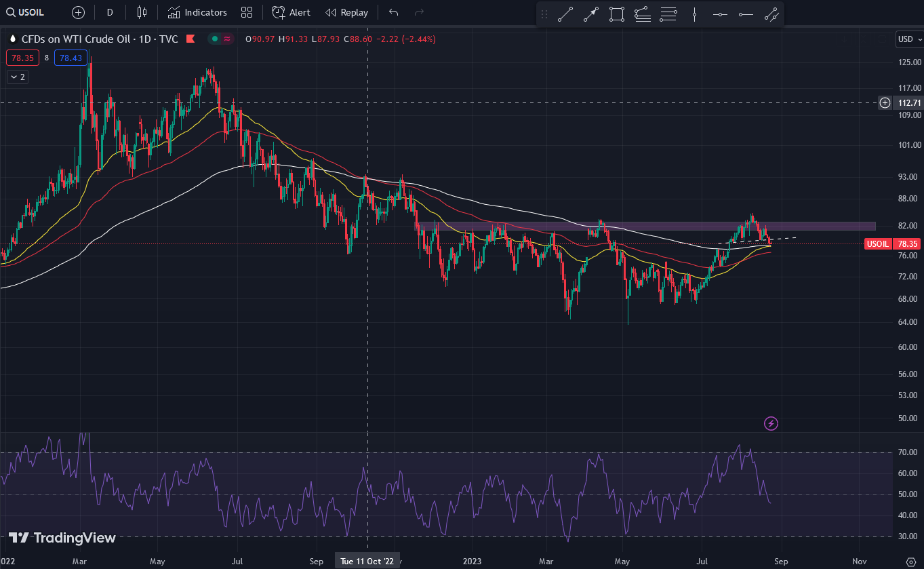
Task: Expand the collapsed indicators legend
Action: click(x=17, y=77)
